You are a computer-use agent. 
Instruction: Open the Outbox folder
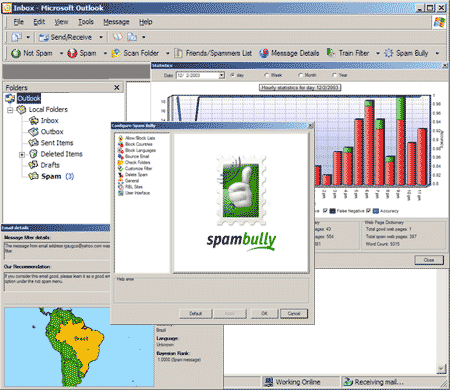tap(46, 132)
